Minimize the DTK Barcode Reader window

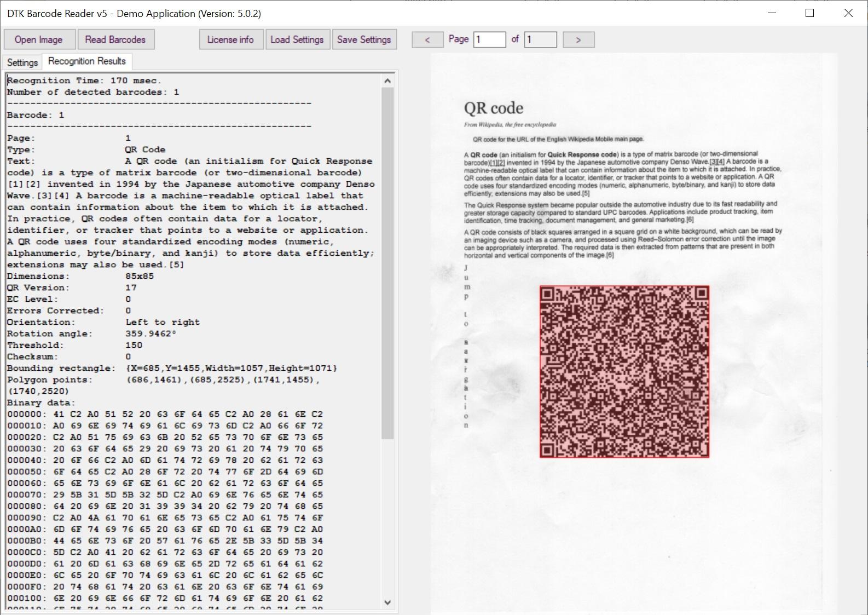point(772,13)
